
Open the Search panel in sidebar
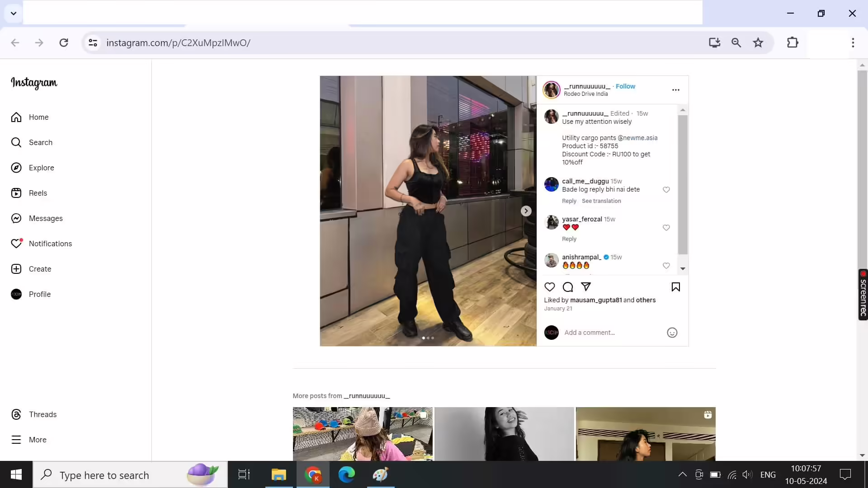tap(32, 142)
